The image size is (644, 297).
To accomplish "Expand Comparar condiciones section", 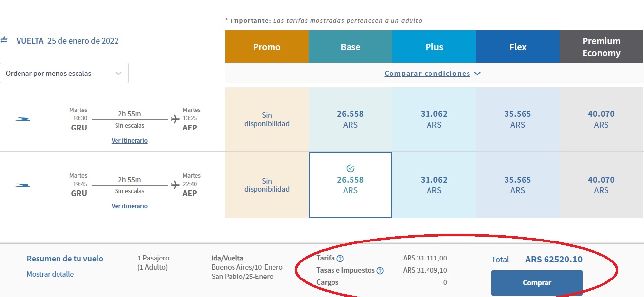I will [x=432, y=74].
